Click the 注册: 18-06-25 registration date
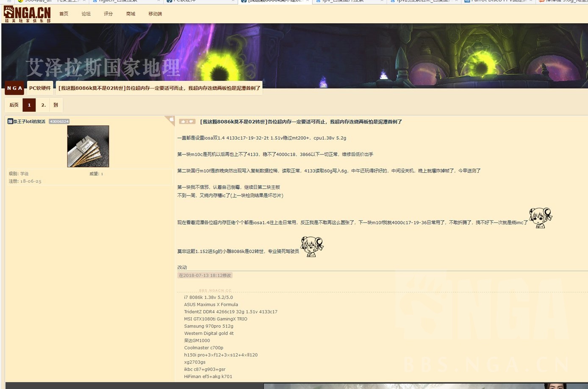Image resolution: width=588 pixels, height=389 pixels. (25, 181)
